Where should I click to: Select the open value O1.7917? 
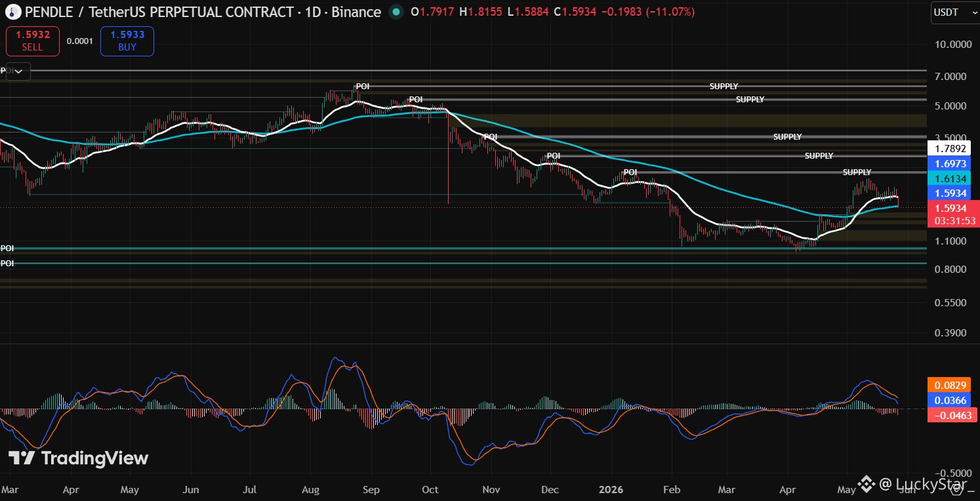432,12
